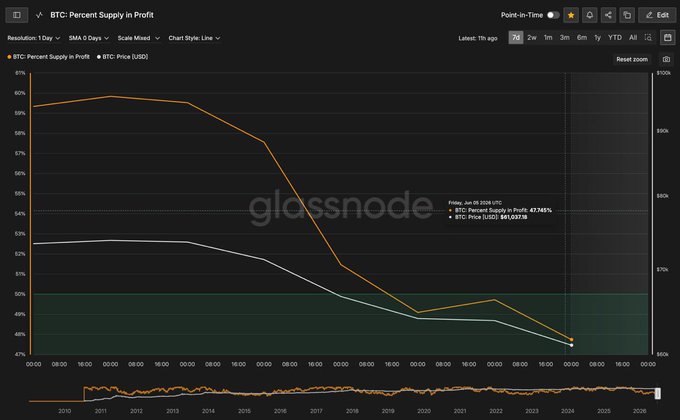Click the chart metric icon beside title
Screen dimensions: 680x420
[x=39, y=15]
